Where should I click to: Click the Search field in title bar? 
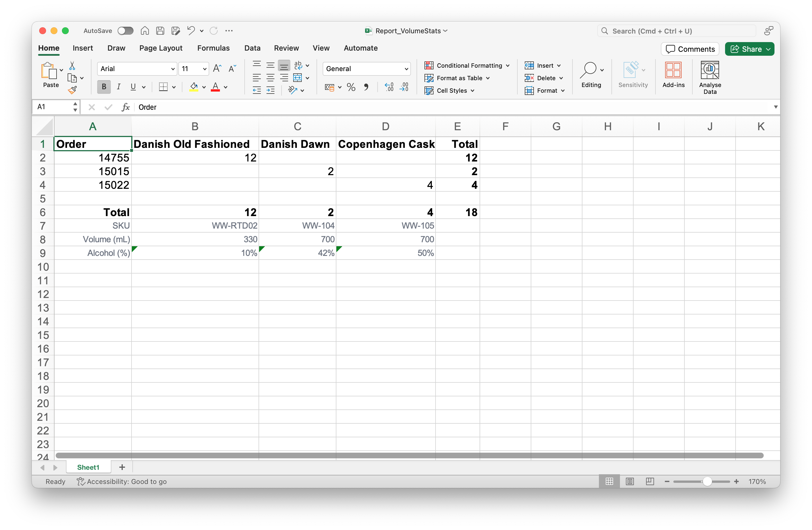[x=676, y=31]
